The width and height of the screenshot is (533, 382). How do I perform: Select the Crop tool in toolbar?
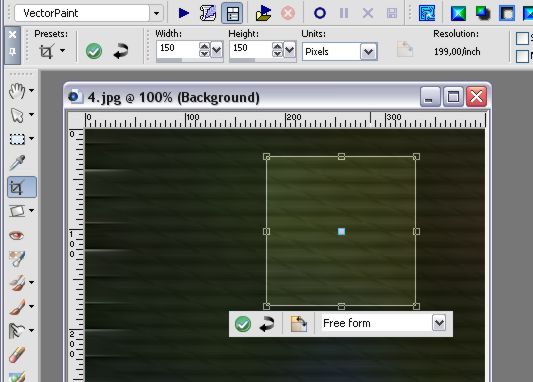point(22,187)
